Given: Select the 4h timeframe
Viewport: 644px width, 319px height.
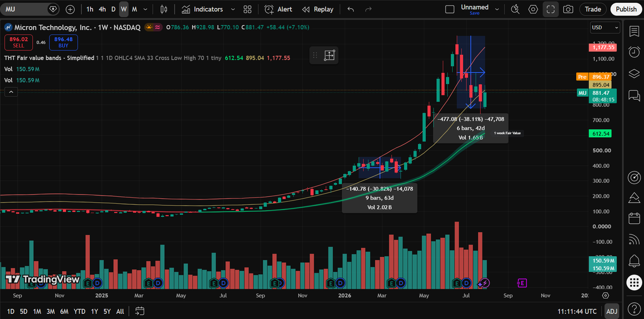Looking at the screenshot, I should [x=102, y=9].
